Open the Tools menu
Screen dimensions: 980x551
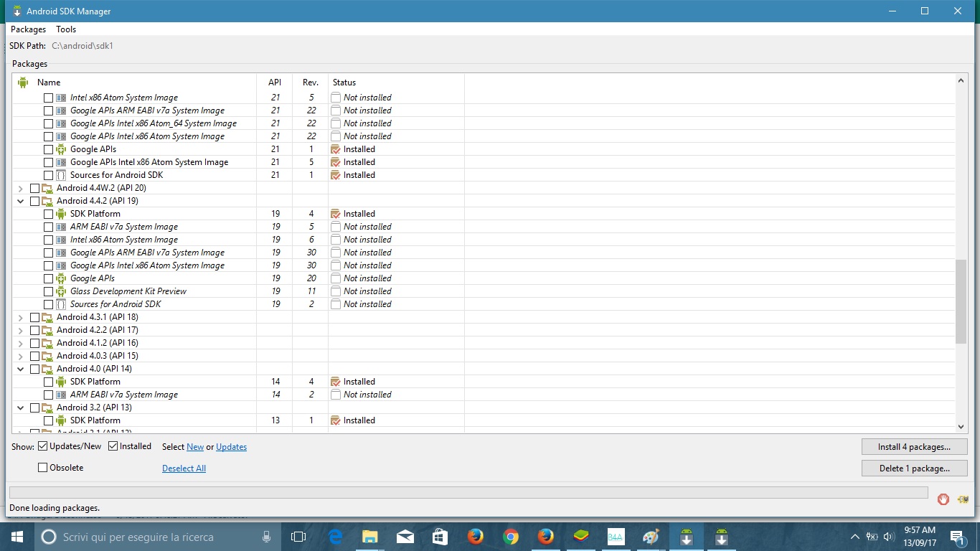[x=66, y=29]
